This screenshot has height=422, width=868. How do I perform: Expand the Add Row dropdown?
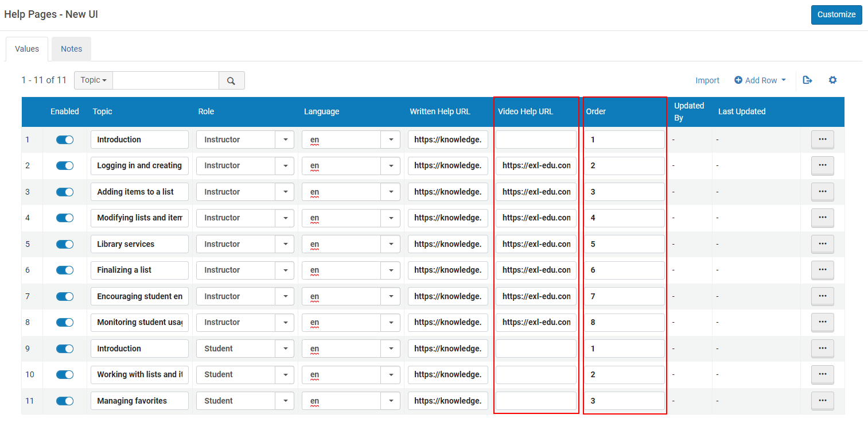tap(760, 80)
